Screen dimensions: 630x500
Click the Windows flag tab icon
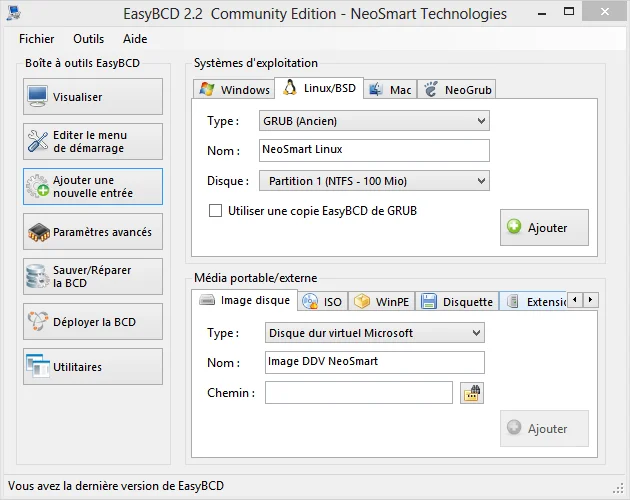pos(207,89)
